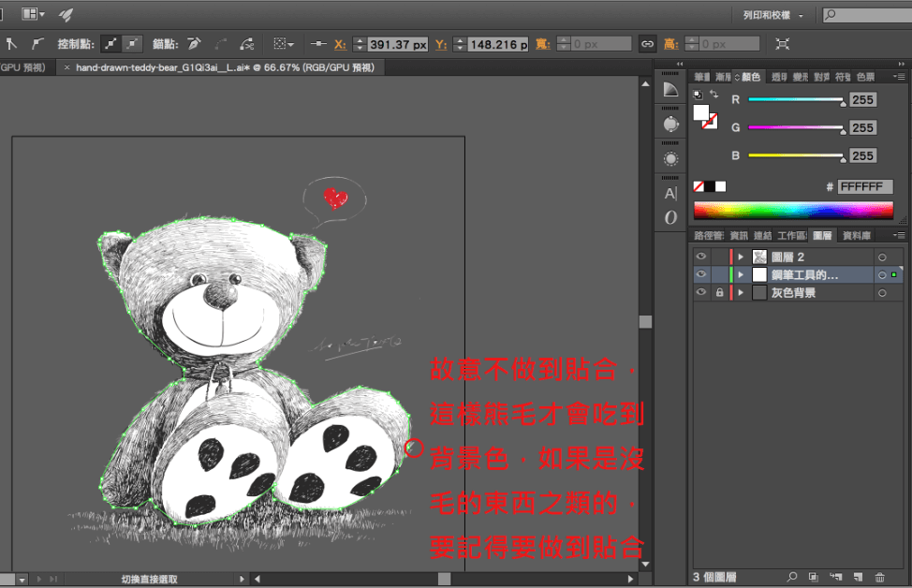Hide the 圖層 2 layer
The image size is (912, 588).
[700, 257]
